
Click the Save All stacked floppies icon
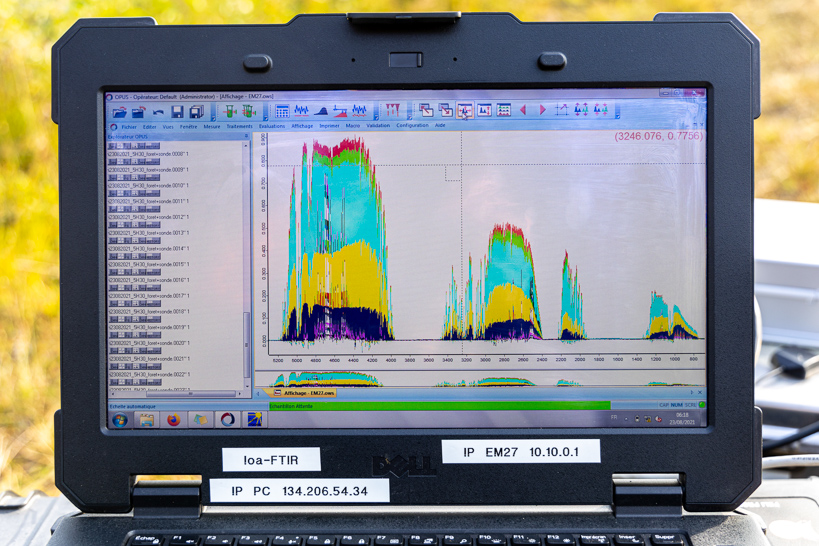point(197,112)
